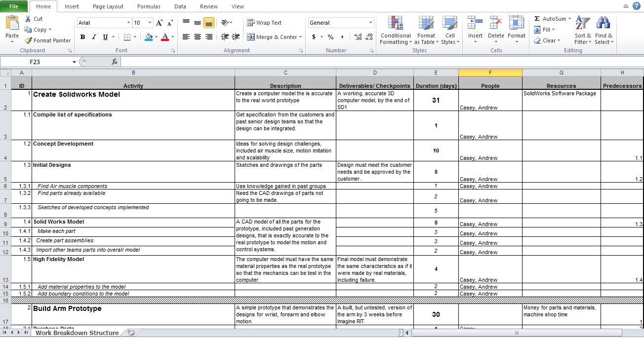
Task: Toggle Center horizontal alignment
Action: [x=198, y=37]
